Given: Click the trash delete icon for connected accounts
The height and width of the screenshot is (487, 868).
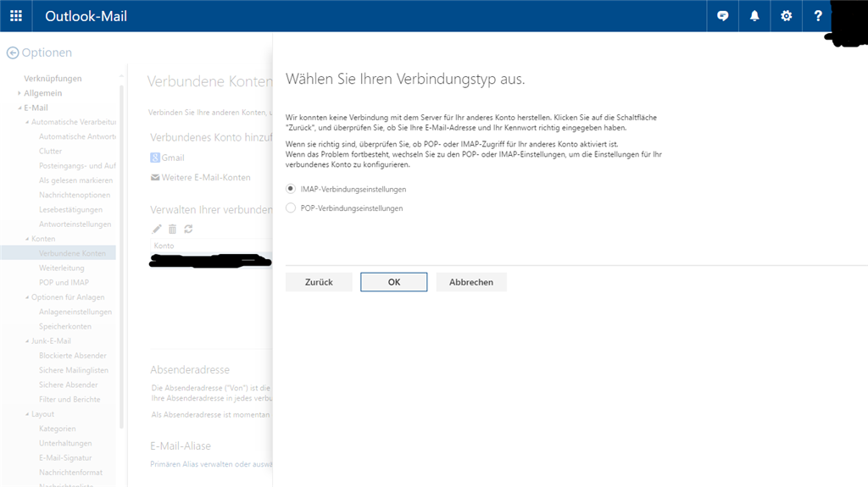Looking at the screenshot, I should [x=172, y=229].
